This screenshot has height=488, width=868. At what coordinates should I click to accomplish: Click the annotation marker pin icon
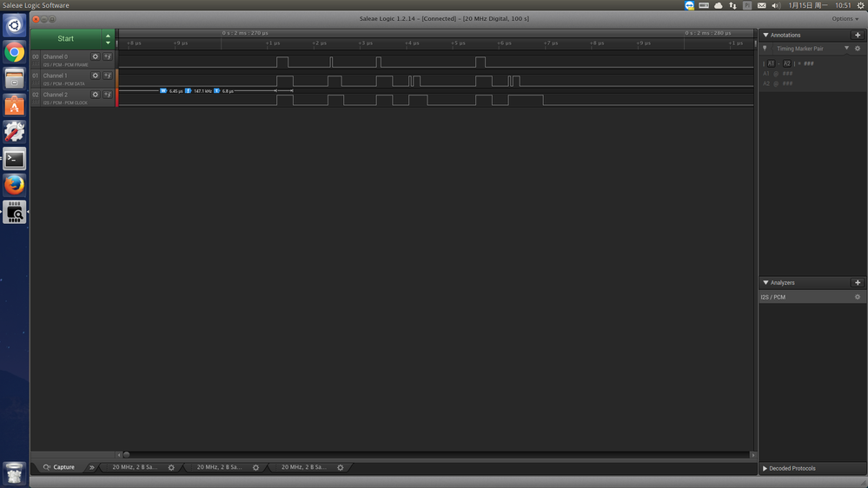(765, 49)
